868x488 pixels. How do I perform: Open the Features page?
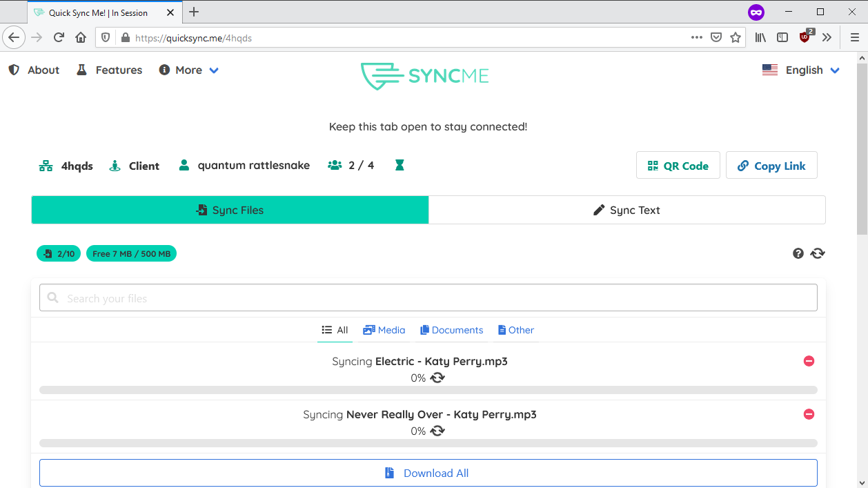click(109, 70)
